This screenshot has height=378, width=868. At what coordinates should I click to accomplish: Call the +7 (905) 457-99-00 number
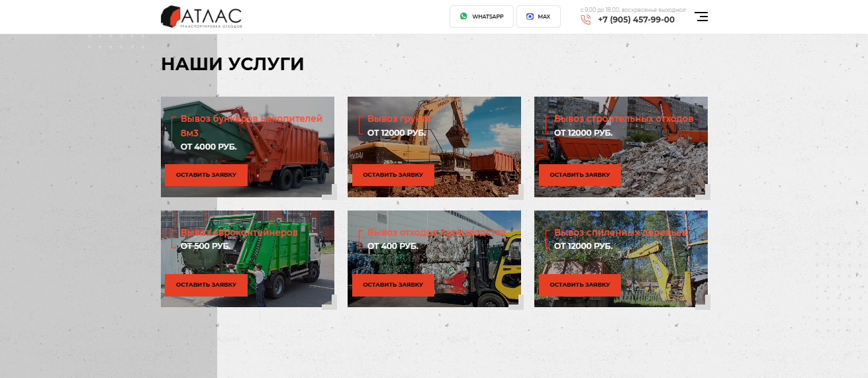[636, 20]
